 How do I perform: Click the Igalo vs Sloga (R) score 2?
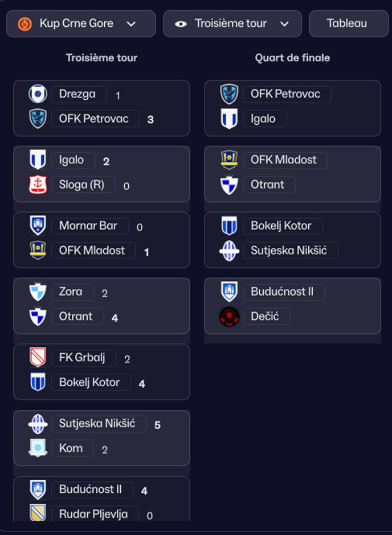106,161
